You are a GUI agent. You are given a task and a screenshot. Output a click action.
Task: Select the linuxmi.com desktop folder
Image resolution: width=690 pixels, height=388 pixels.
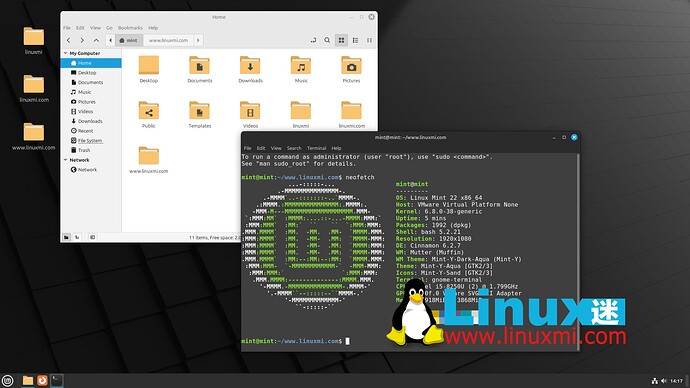(x=34, y=88)
